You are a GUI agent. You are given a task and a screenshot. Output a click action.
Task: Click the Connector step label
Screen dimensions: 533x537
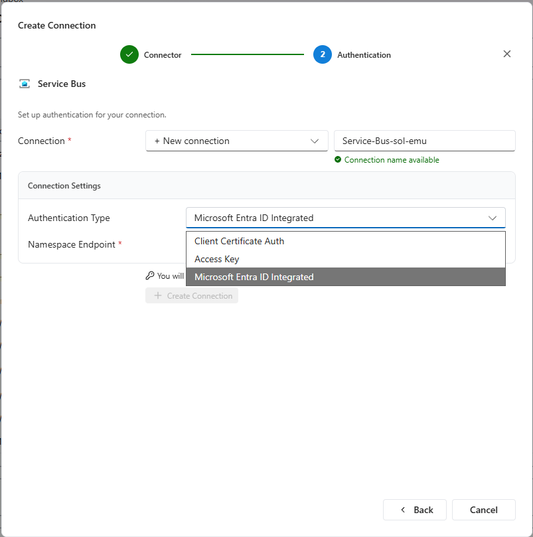click(x=162, y=55)
